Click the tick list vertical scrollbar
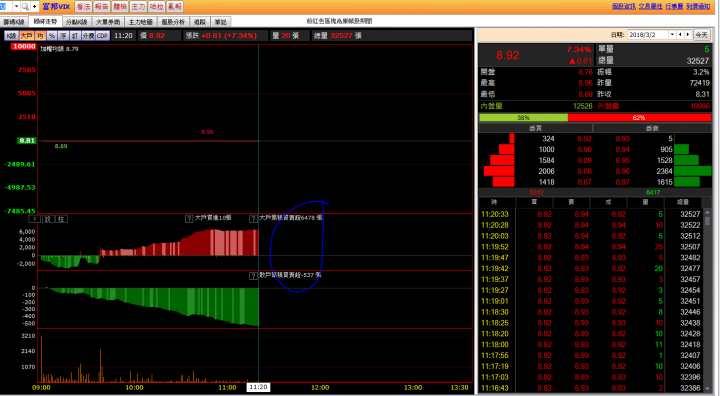Screen dimensions: 720x396 click(x=708, y=301)
